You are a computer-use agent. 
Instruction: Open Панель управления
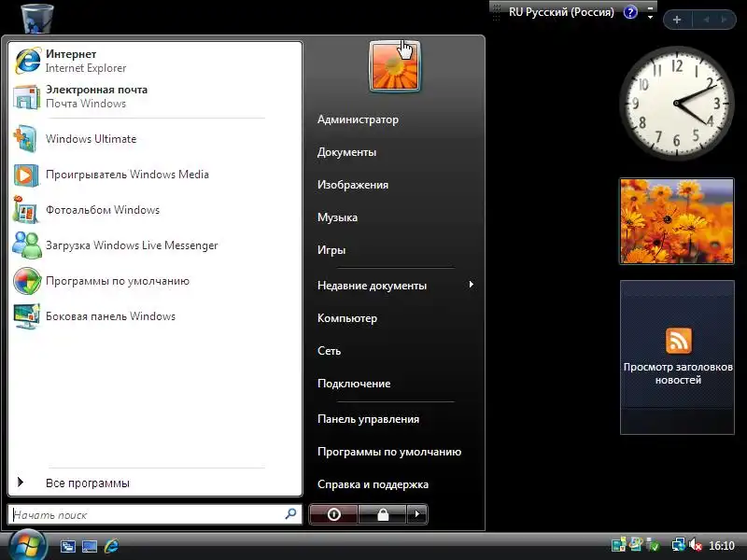tap(368, 419)
